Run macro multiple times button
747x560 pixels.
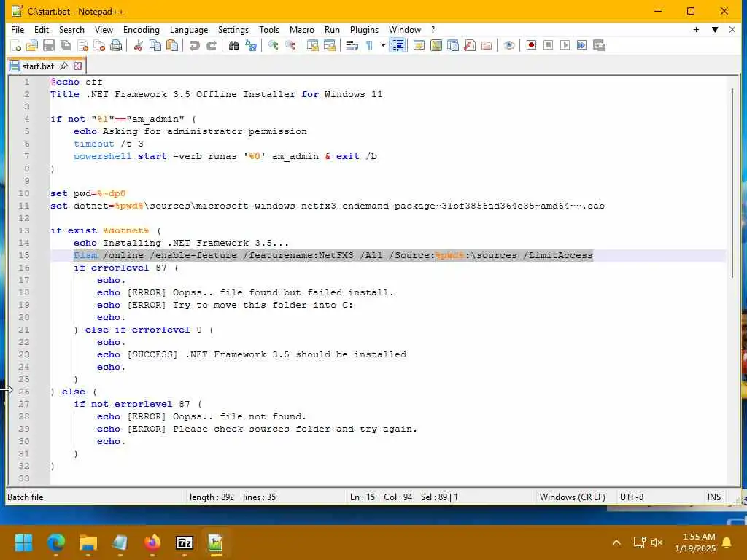[581, 46]
